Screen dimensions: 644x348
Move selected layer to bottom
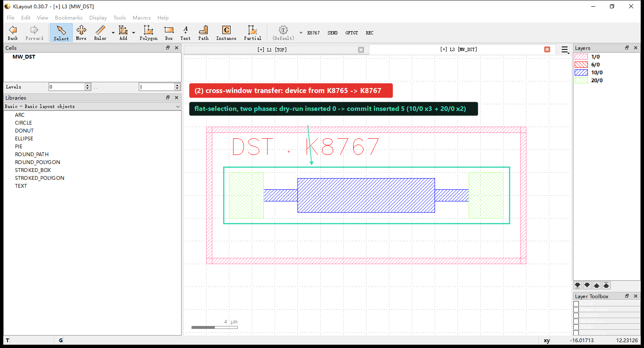(x=578, y=285)
